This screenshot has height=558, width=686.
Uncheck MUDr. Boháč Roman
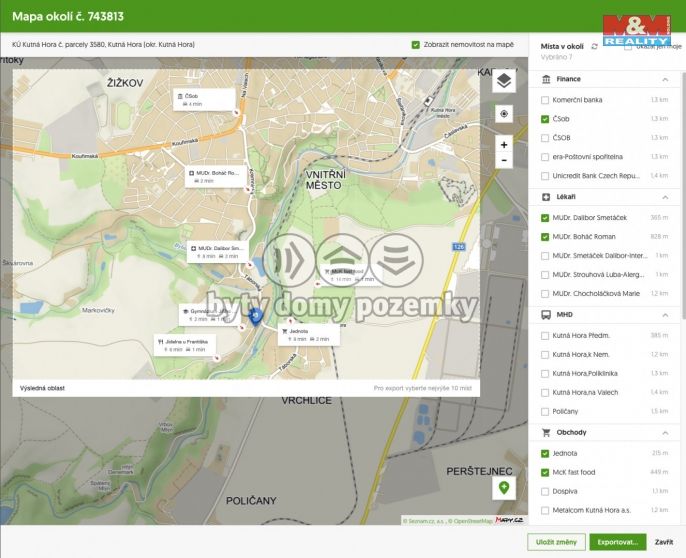pos(545,237)
